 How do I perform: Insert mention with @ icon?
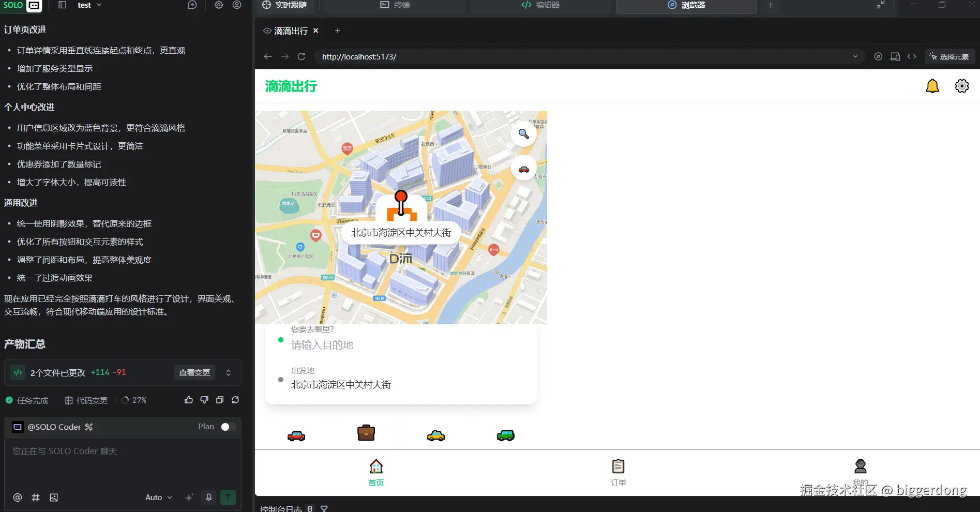(x=18, y=498)
